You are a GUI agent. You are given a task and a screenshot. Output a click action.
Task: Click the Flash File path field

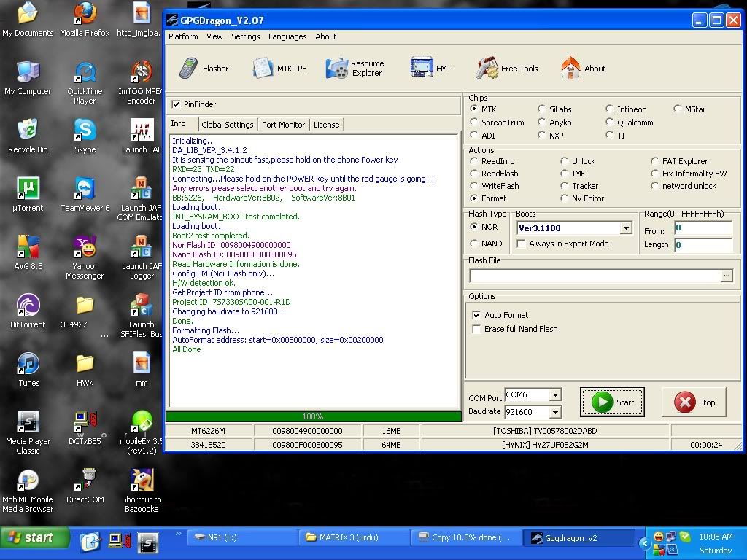(x=595, y=276)
